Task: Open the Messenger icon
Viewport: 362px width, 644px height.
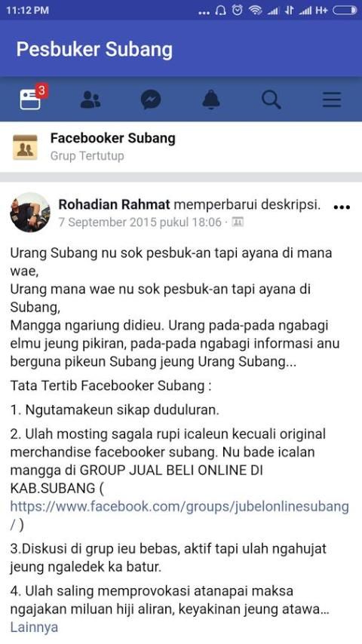Action: [x=151, y=100]
